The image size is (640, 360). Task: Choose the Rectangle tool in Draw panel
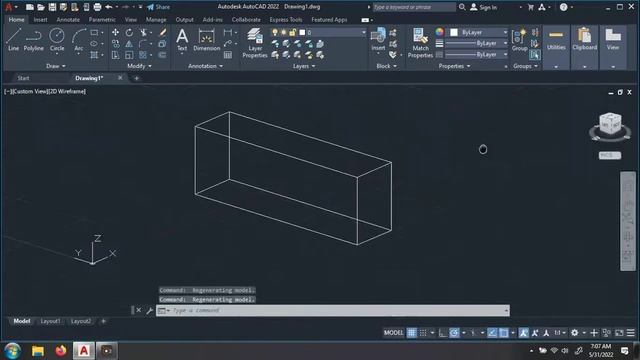[x=94, y=32]
